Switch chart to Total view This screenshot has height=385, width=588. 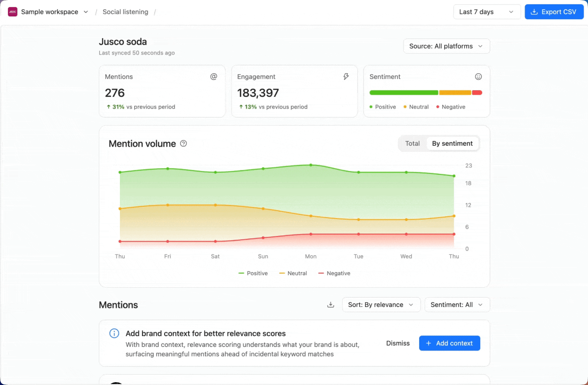click(x=412, y=144)
